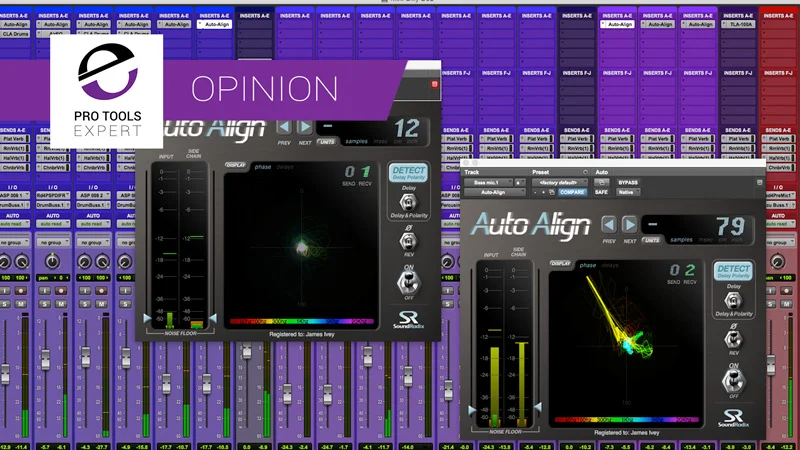The image size is (800, 450).
Task: Click preset settings folder icon beside COMPARE
Action: point(552,192)
